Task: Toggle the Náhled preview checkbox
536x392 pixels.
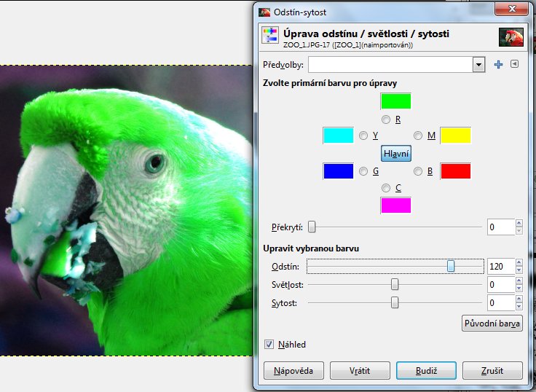Action: point(269,344)
